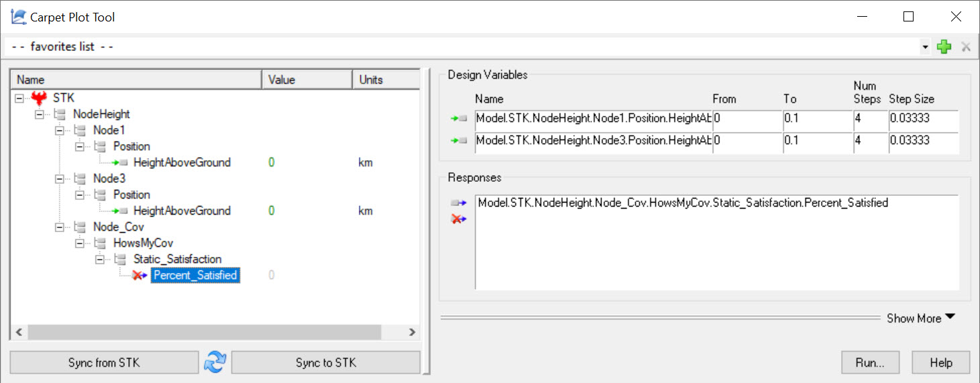The image size is (980, 383).
Task: Click the Sync to STK button
Action: point(326,363)
